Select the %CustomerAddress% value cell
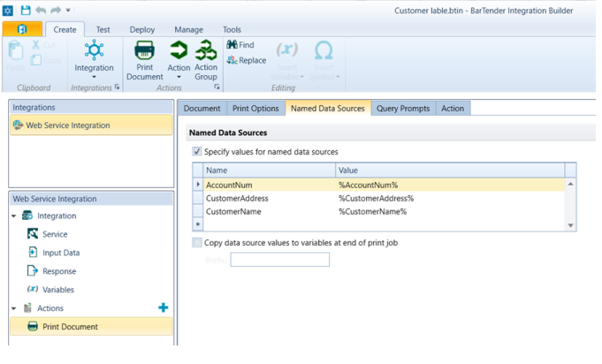The height and width of the screenshot is (364, 602). 450,198
